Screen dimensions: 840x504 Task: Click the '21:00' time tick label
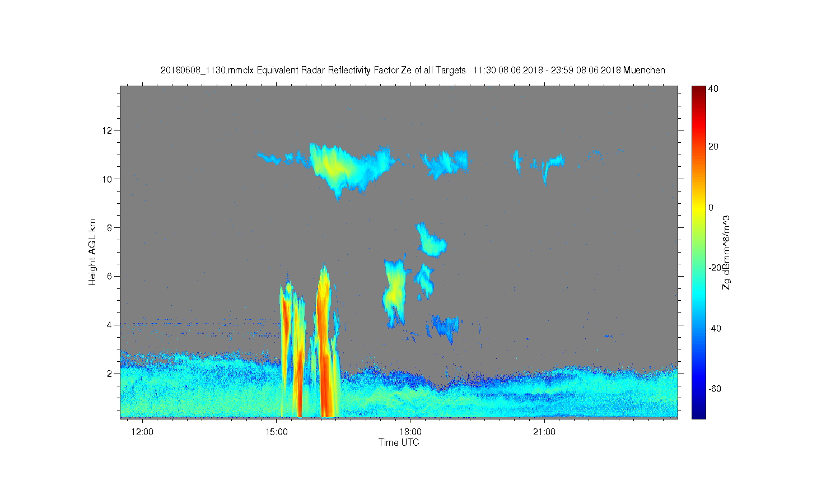(x=544, y=432)
